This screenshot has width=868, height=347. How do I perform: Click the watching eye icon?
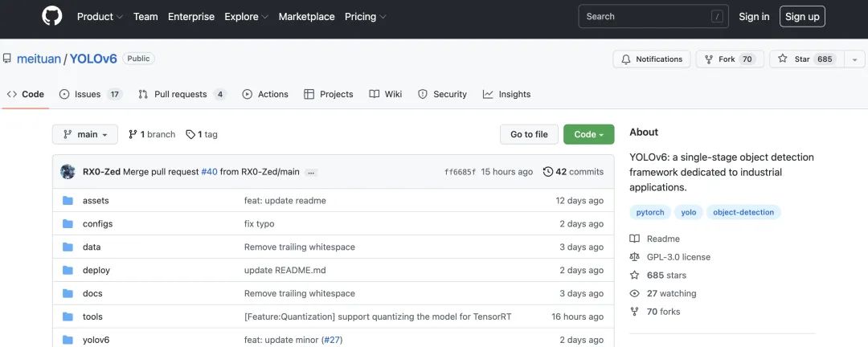click(x=635, y=294)
